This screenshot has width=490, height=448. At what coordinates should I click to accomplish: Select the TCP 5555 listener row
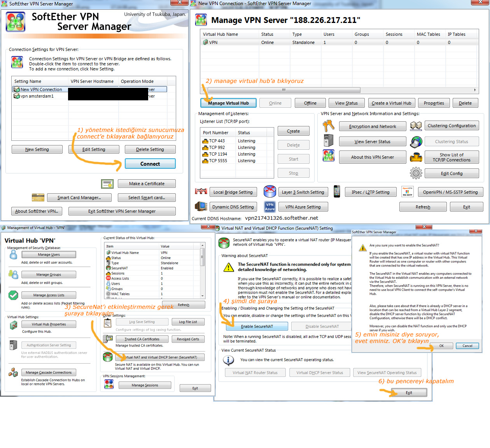pos(237,161)
